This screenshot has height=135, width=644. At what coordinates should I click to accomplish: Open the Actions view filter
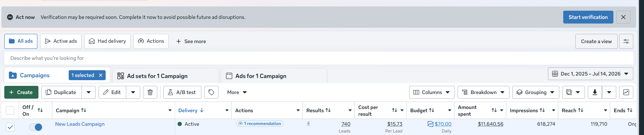click(x=151, y=41)
